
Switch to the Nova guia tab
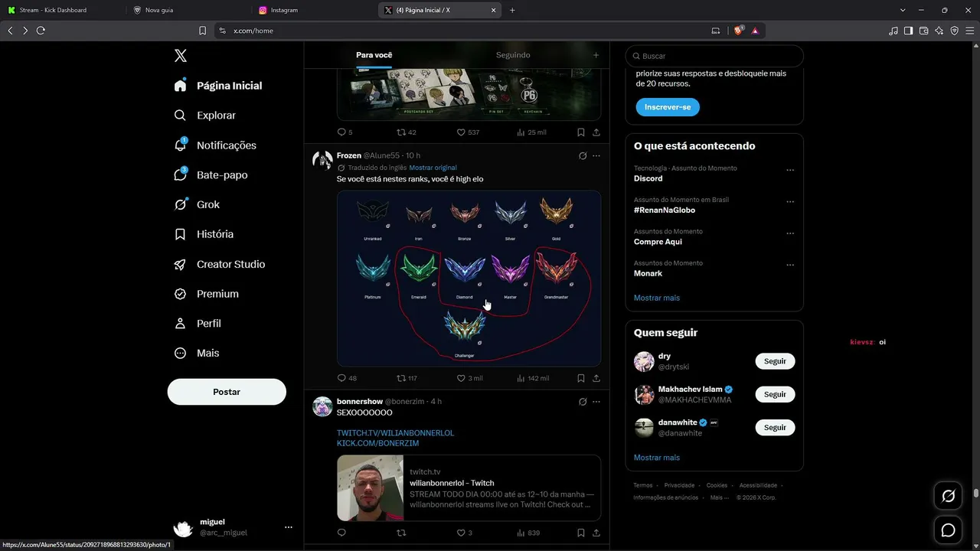(x=188, y=10)
